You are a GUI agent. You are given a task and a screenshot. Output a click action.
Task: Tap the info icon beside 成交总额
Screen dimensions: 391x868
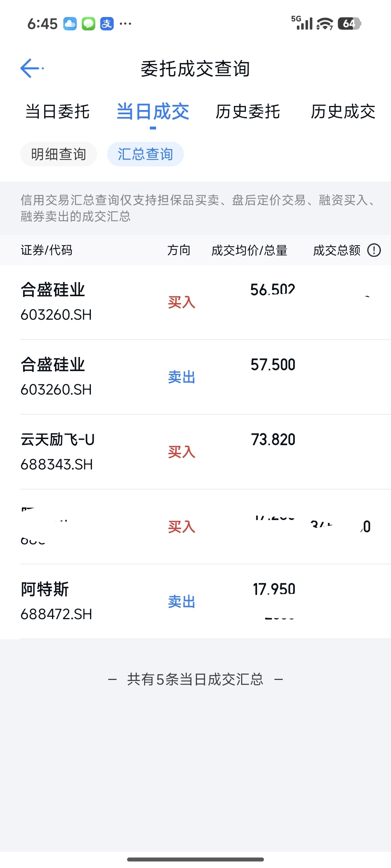(x=374, y=250)
